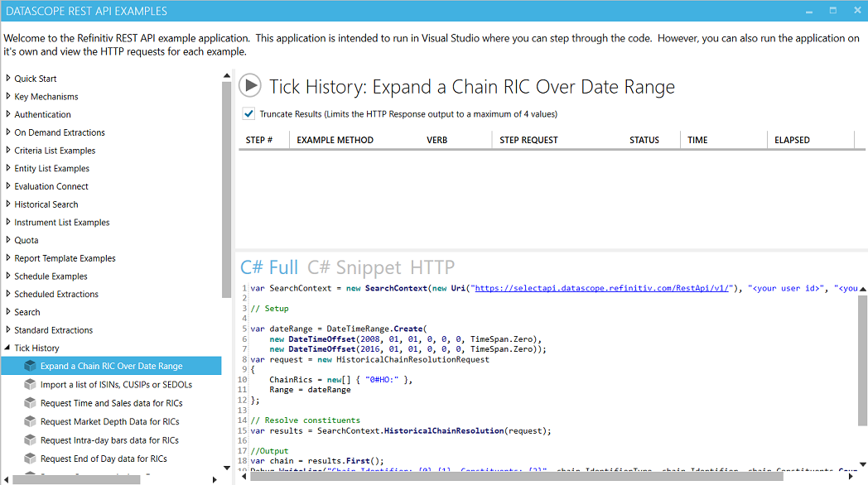Screen dimensions: 868x485
Task: Click the STEP # column header
Action: pos(259,140)
